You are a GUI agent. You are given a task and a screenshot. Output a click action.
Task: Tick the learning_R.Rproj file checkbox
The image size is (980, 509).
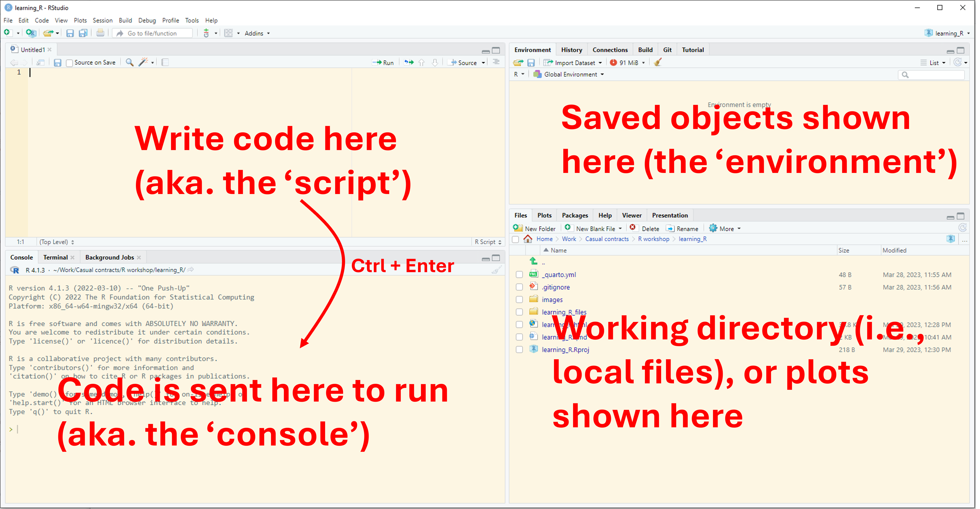click(519, 349)
